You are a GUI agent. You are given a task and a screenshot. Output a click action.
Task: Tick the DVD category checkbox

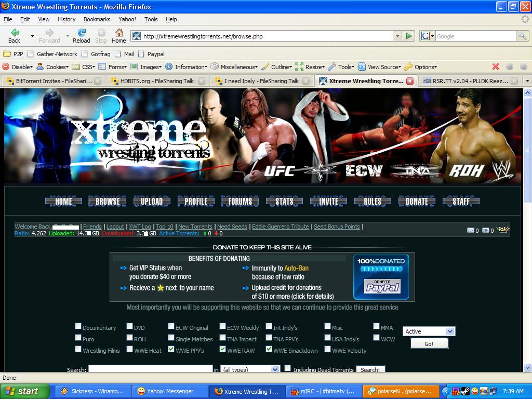[x=129, y=326]
